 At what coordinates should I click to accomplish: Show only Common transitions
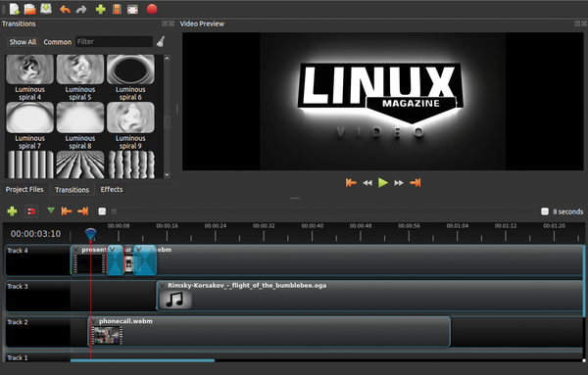click(x=58, y=42)
